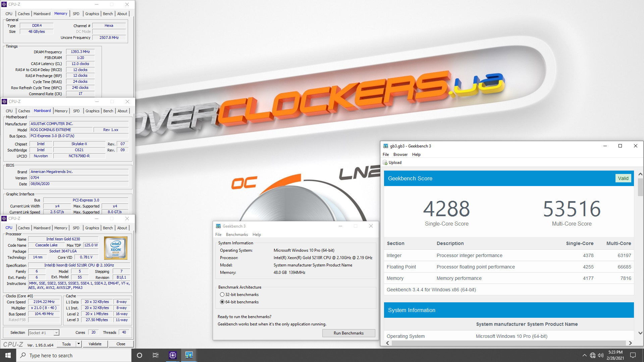This screenshot has height=362, width=644.
Task: Click the Upload label in Geekbench toolbar
Action: point(395,163)
